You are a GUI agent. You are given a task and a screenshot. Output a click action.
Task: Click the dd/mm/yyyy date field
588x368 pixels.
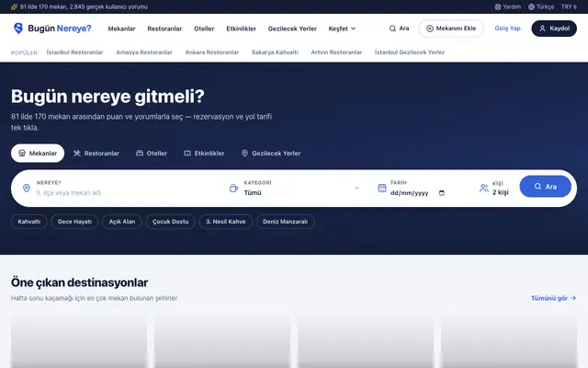(x=417, y=193)
